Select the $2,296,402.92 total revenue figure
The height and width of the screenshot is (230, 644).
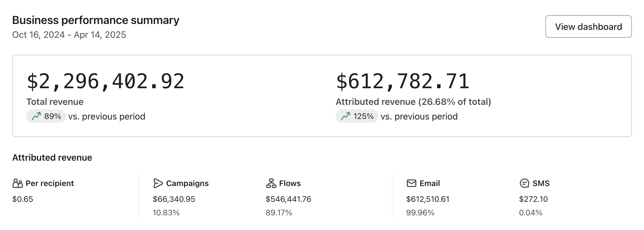click(x=105, y=81)
